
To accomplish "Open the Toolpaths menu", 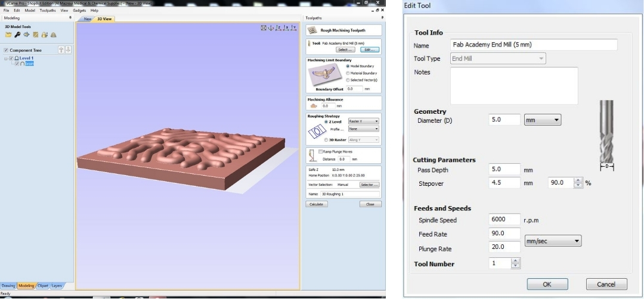I will point(47,11).
